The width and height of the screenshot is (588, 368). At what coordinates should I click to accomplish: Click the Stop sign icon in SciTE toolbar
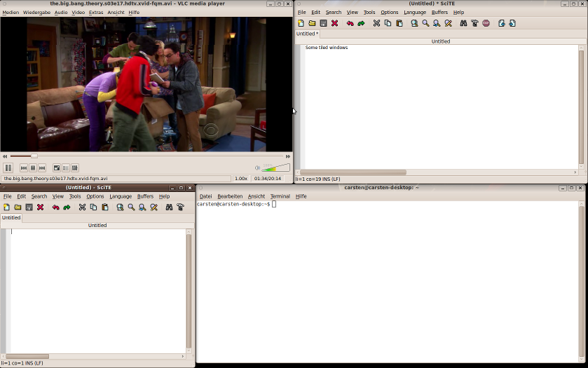pyautogui.click(x=486, y=23)
